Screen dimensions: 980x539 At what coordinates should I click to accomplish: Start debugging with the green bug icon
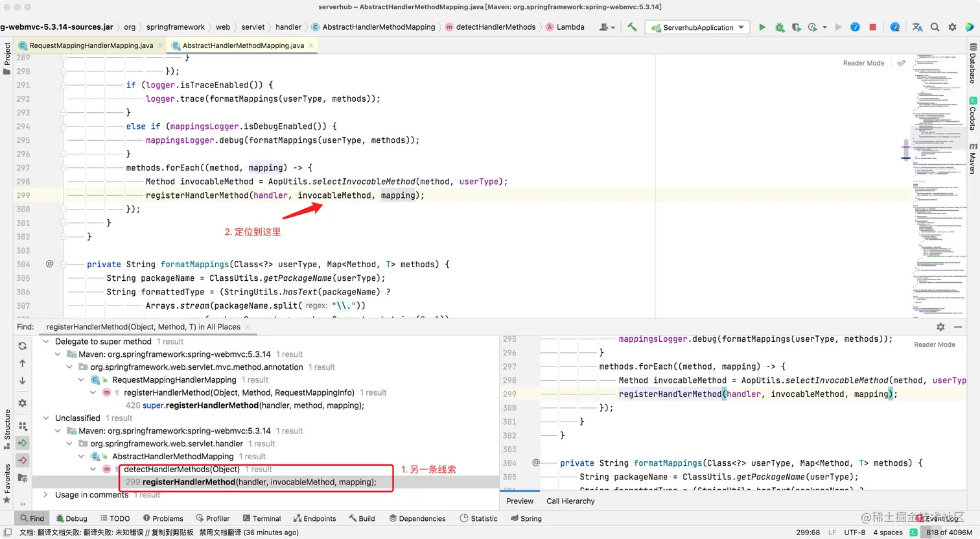click(x=780, y=27)
